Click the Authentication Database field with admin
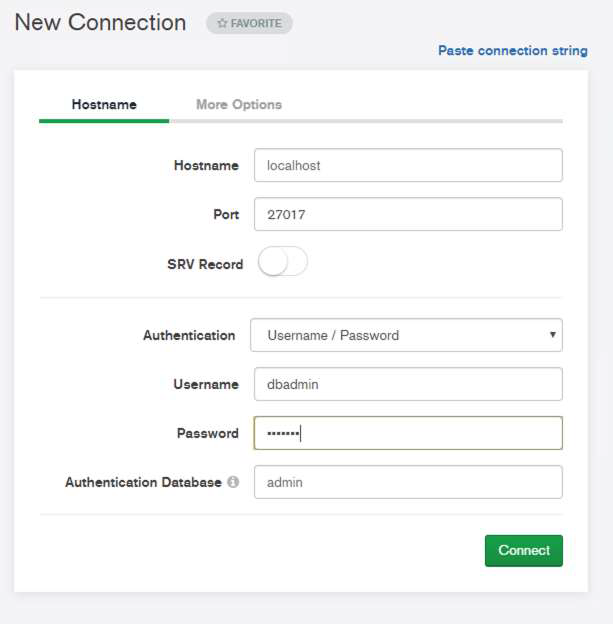Screen dimensions: 613x624 coord(408,482)
